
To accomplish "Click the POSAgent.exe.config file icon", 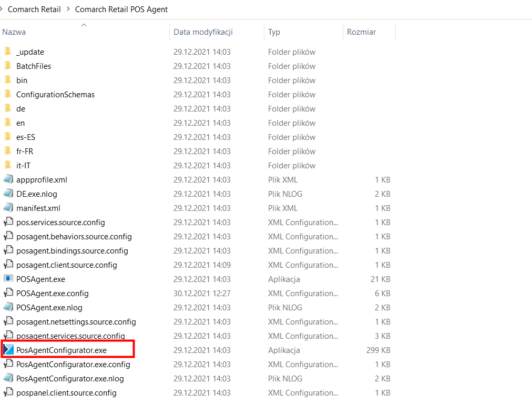I will pos(8,293).
